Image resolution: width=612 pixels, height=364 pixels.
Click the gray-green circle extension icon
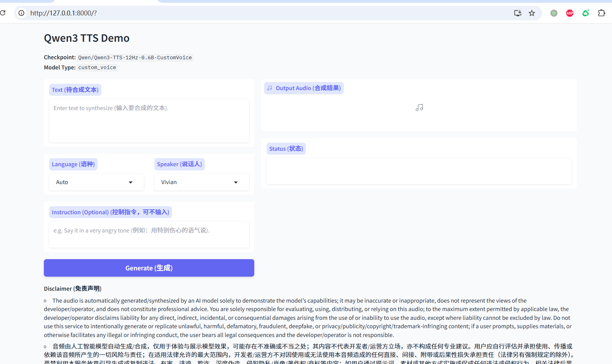click(x=554, y=13)
